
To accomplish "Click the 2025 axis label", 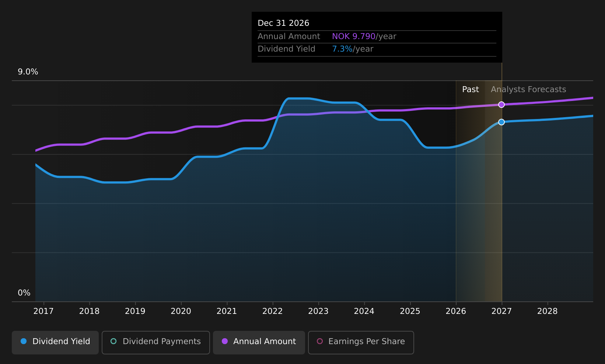I will tap(410, 311).
